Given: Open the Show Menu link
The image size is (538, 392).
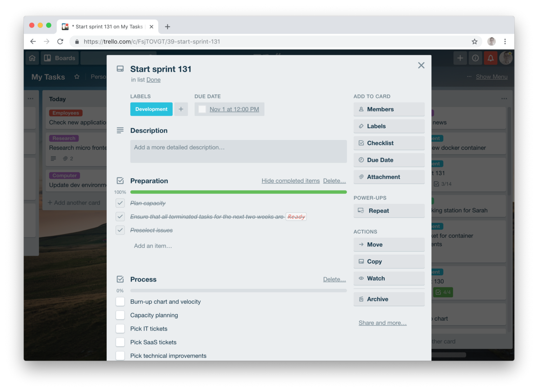Looking at the screenshot, I should tap(492, 77).
